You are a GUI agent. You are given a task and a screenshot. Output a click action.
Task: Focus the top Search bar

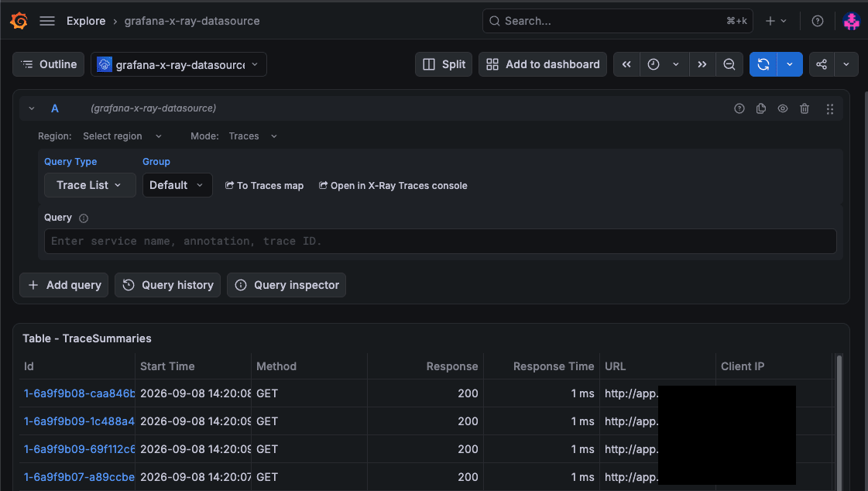[x=617, y=21]
